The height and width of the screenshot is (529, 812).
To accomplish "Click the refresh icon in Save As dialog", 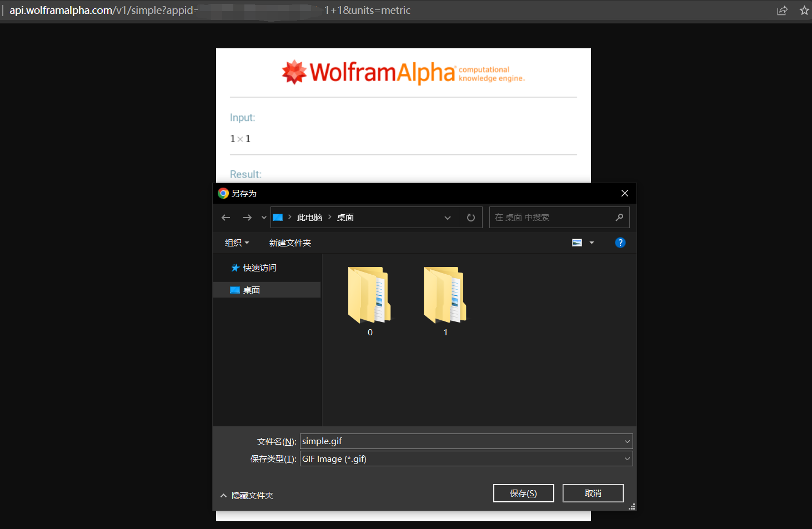I will 470,217.
